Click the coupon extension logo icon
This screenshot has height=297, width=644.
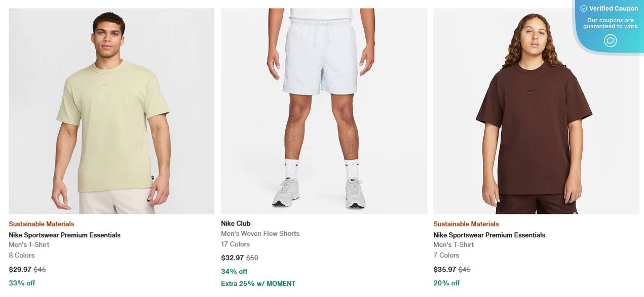(610, 40)
